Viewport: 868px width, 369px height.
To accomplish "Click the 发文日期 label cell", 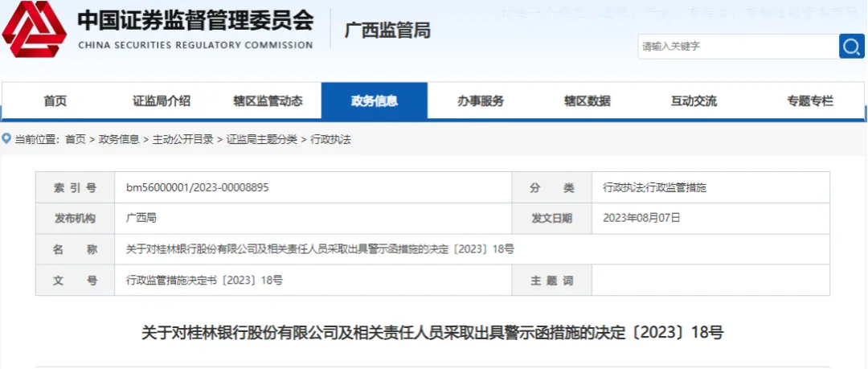I will 552,219.
